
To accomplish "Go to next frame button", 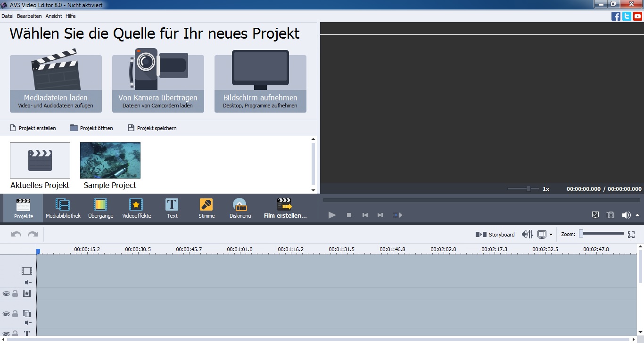I will coord(380,215).
